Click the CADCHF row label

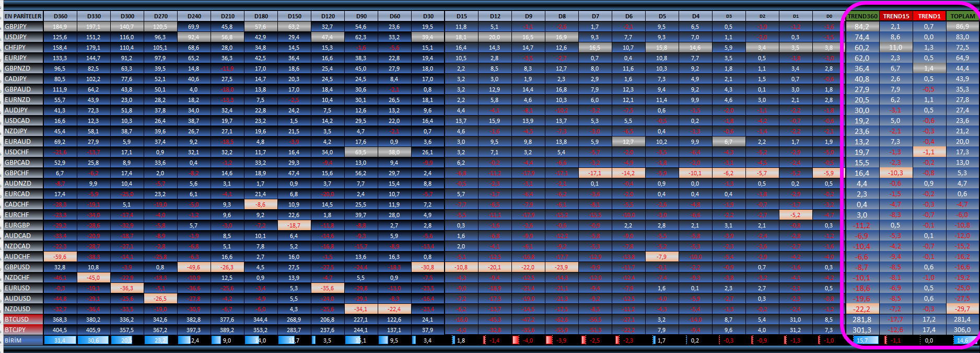22,204
